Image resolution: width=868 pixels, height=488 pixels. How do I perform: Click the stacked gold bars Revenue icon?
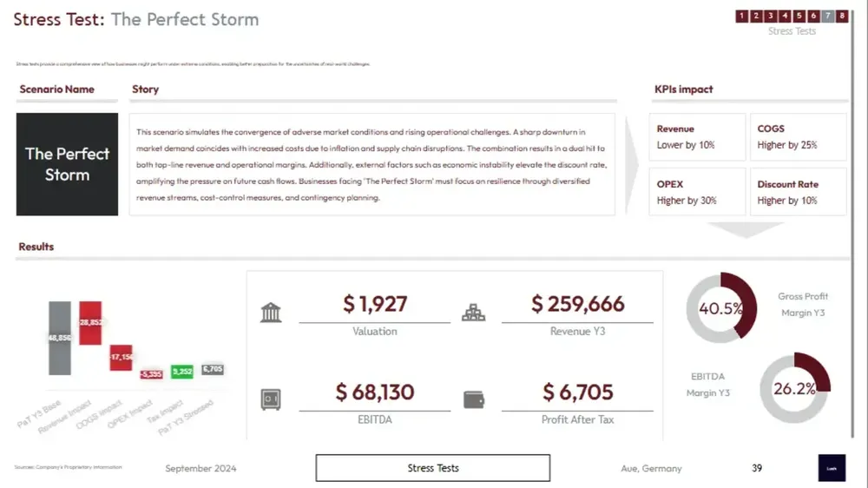(473, 312)
